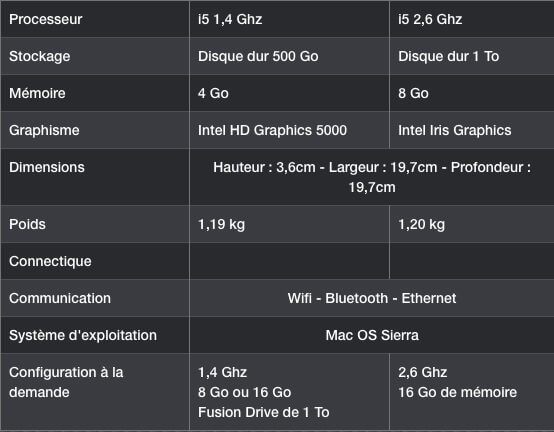Viewport: 554px width, 432px height.
Task: Select the Disque dur 1 To cell
Action: (472, 56)
